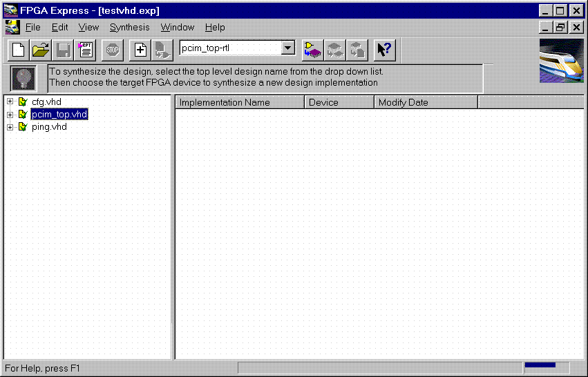Select ping.vhd in the tree
This screenshot has width=588, height=377.
pos(49,126)
